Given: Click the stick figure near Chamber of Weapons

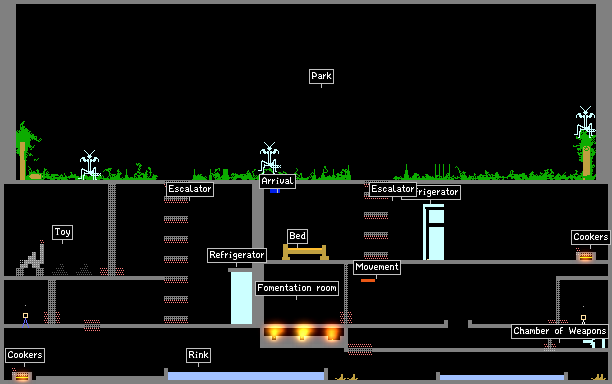Looking at the screenshot, I should tap(584, 319).
